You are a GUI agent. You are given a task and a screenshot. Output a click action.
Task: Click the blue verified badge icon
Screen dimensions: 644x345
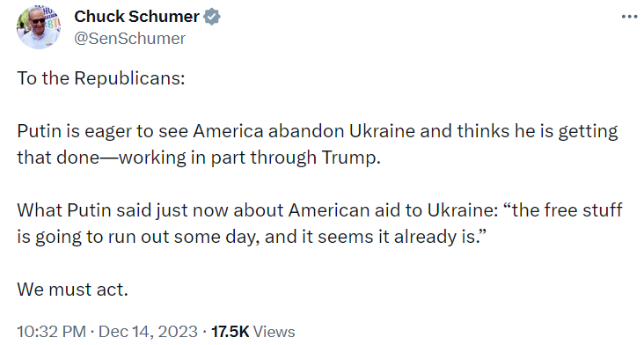pyautogui.click(x=212, y=17)
